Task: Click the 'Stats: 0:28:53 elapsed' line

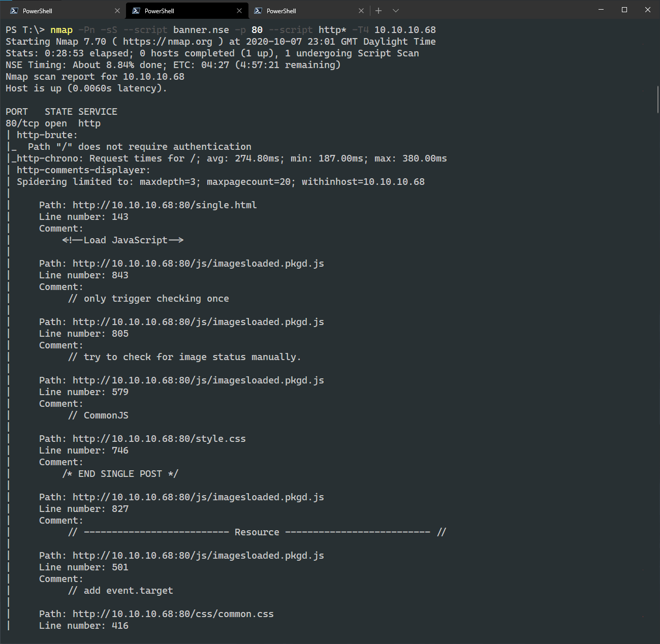Action: tap(212, 53)
